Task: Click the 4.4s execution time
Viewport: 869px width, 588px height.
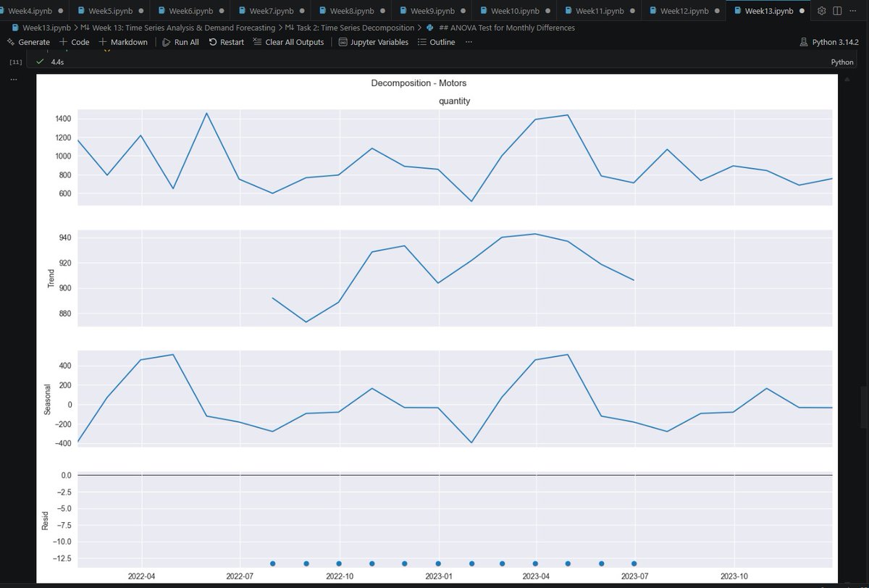Action: 57,62
